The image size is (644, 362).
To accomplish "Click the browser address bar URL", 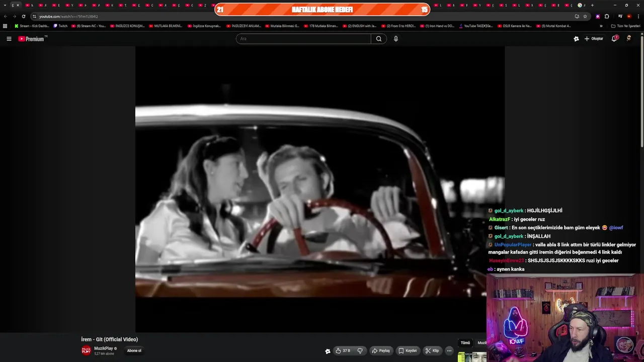I will coord(68,16).
